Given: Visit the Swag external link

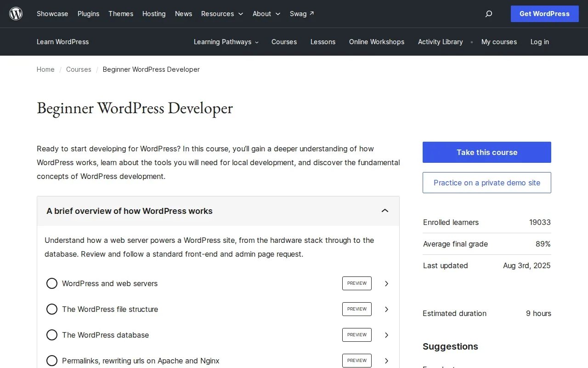Looking at the screenshot, I should [x=302, y=14].
